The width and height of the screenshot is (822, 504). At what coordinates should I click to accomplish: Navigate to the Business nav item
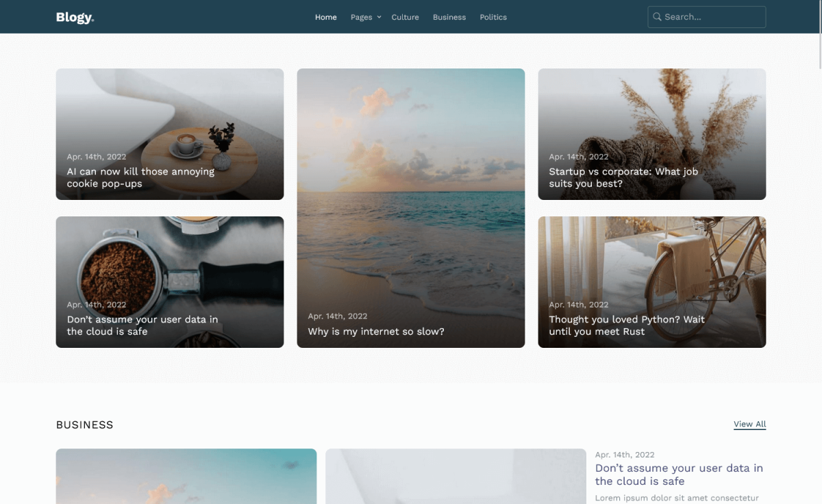click(449, 16)
